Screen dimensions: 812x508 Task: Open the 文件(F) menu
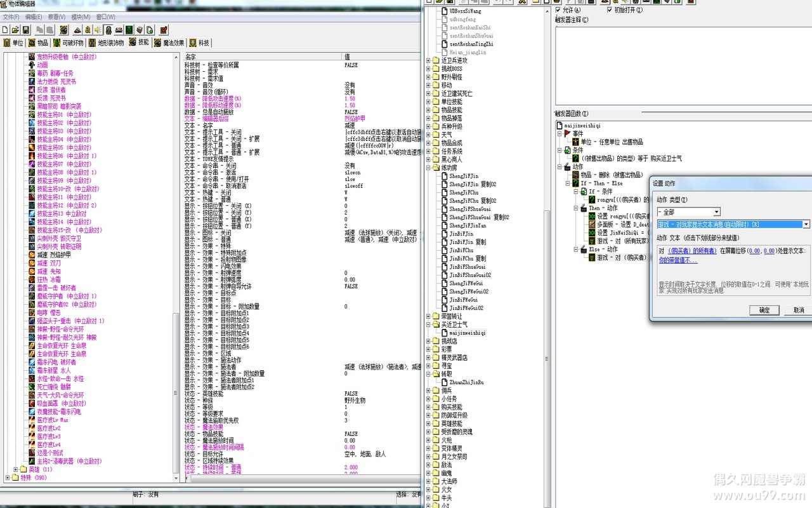11,17
